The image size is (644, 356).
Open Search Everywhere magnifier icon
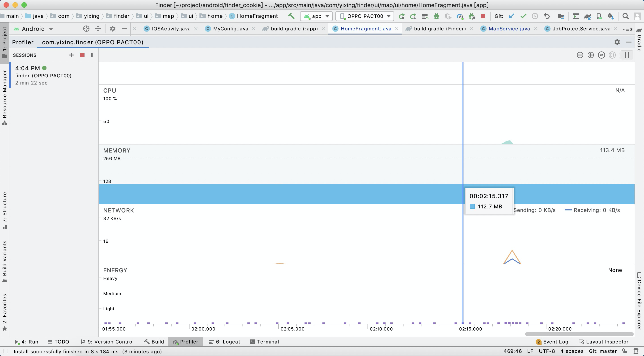[625, 16]
